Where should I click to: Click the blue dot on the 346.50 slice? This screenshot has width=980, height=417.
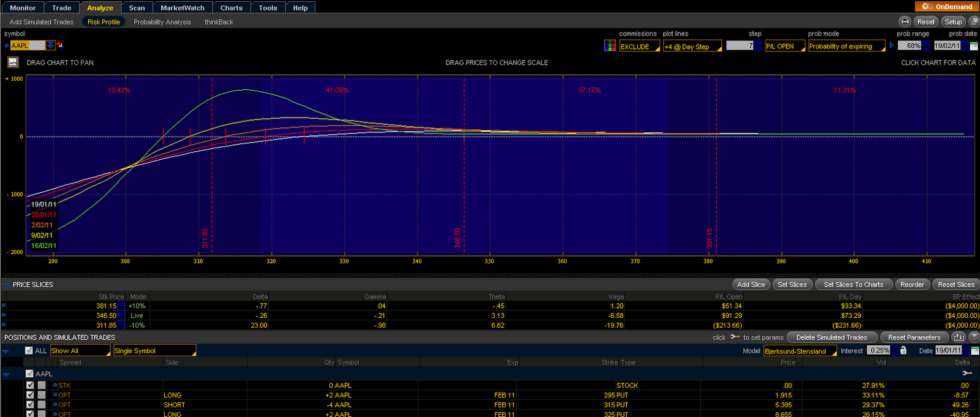coord(4,315)
